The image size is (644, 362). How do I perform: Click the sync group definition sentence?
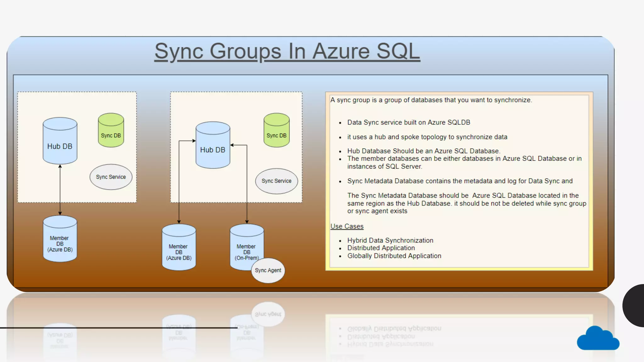click(431, 100)
